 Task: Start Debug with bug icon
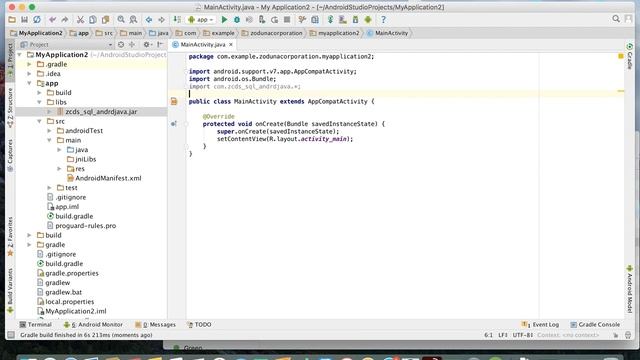point(237,20)
